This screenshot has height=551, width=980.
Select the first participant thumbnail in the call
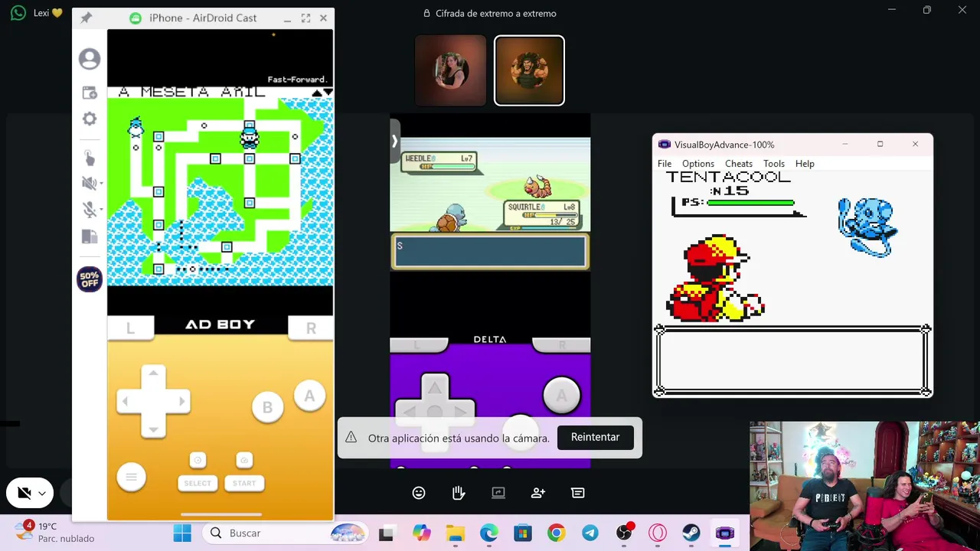coord(450,70)
